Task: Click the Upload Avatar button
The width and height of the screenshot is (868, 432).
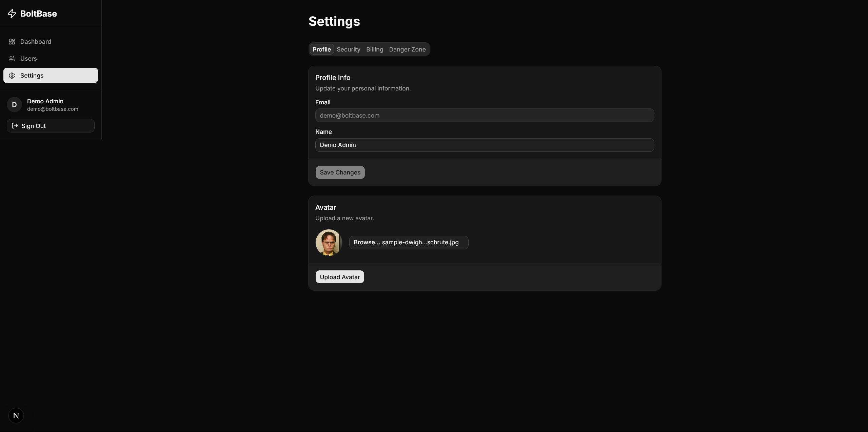Action: (x=339, y=277)
